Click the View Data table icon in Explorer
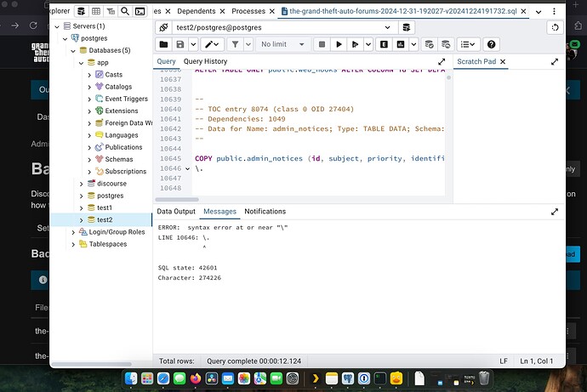The height and width of the screenshot is (392, 587). (x=96, y=12)
